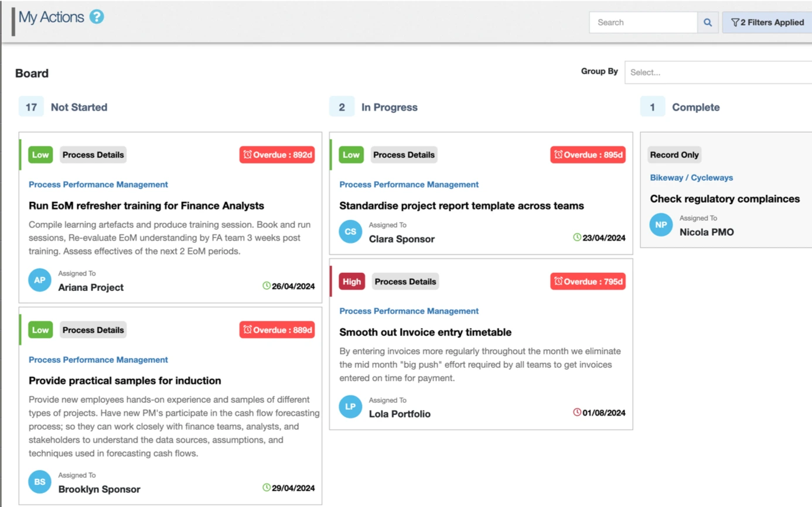This screenshot has width=812, height=507.
Task: Open the My Actions help question mark icon
Action: click(x=97, y=17)
